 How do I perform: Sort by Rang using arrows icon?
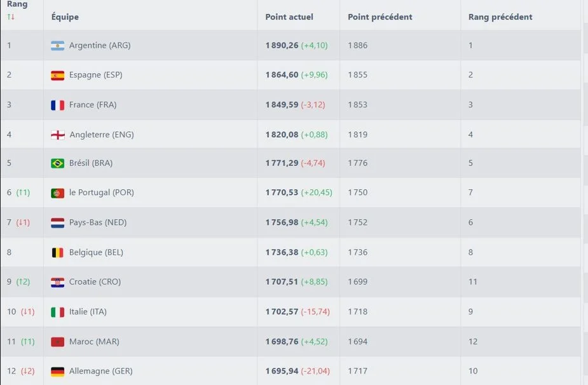[x=10, y=17]
